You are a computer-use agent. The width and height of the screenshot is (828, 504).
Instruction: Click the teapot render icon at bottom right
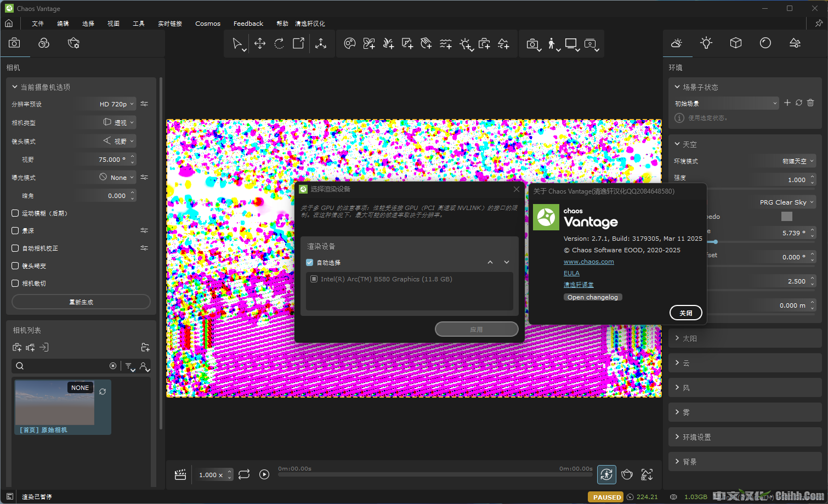click(627, 474)
